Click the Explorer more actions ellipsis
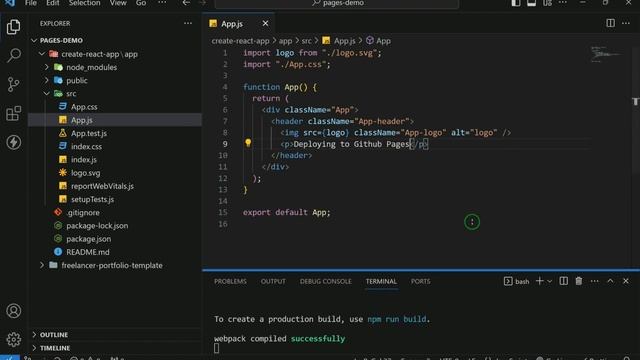Viewport: 640px width, 360px height. point(188,23)
